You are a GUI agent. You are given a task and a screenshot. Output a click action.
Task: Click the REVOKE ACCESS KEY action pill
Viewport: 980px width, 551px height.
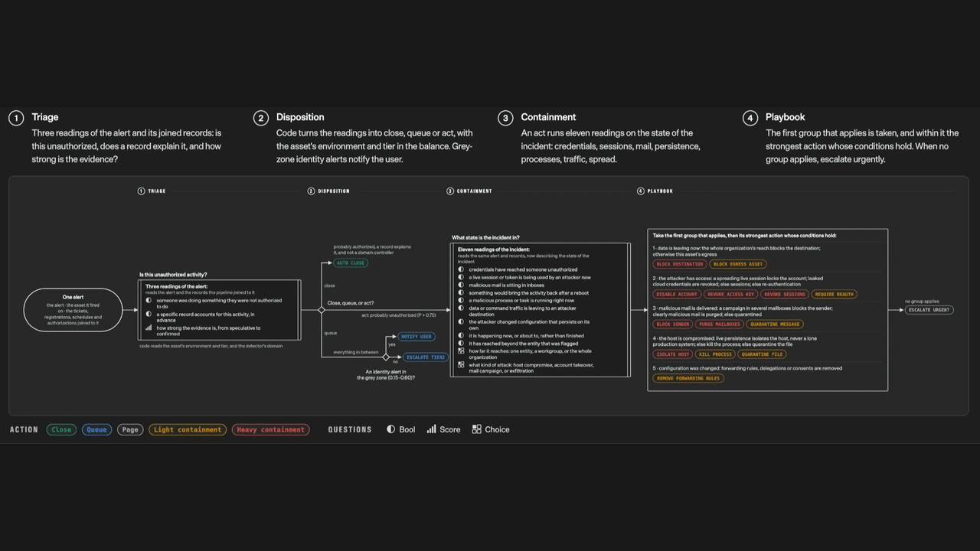pyautogui.click(x=731, y=294)
